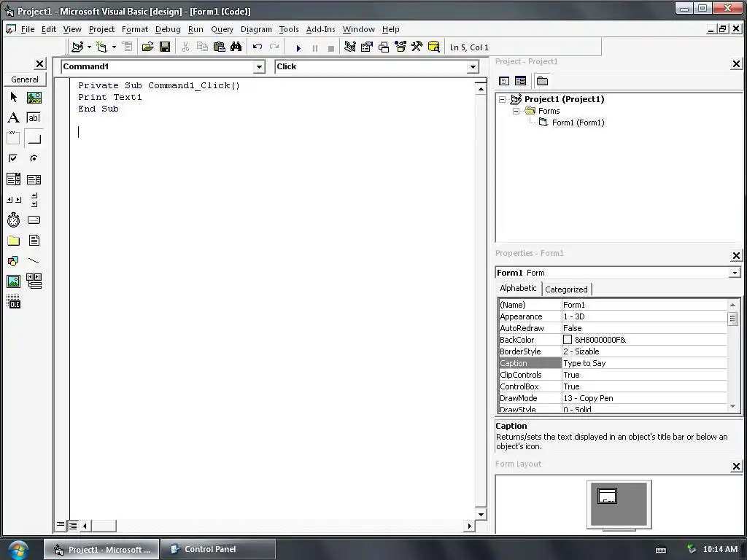Image resolution: width=747 pixels, height=560 pixels.
Task: Open the Form1 Form properties object dropdown
Action: (735, 273)
